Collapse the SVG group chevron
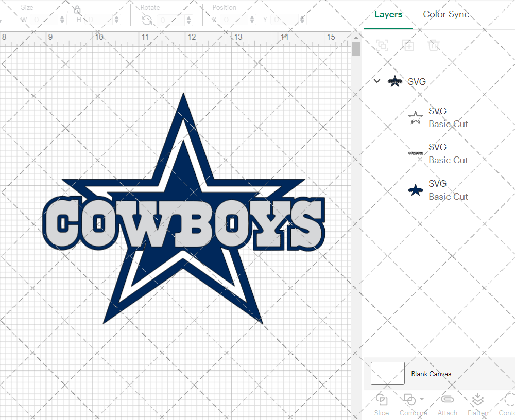The image size is (515, 420). pyautogui.click(x=377, y=81)
